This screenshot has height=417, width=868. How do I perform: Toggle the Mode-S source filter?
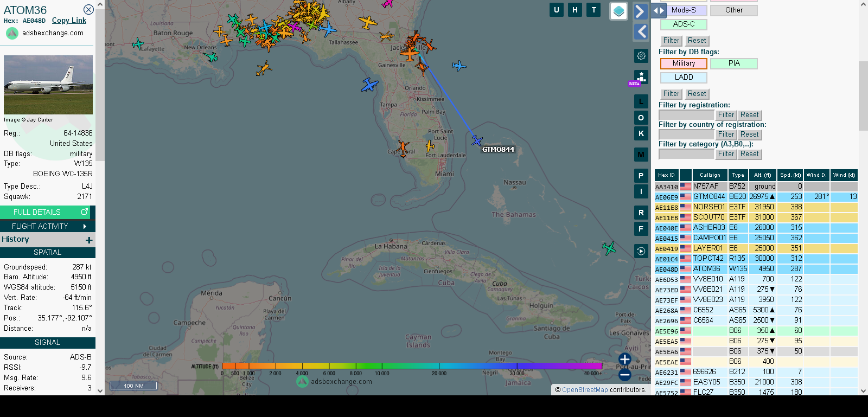[x=684, y=10]
